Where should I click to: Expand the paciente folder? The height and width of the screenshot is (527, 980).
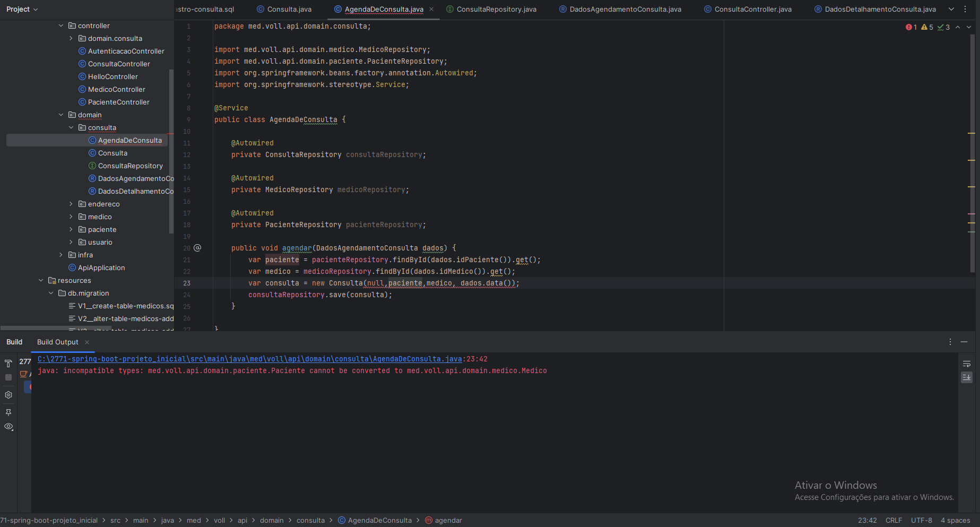point(71,229)
